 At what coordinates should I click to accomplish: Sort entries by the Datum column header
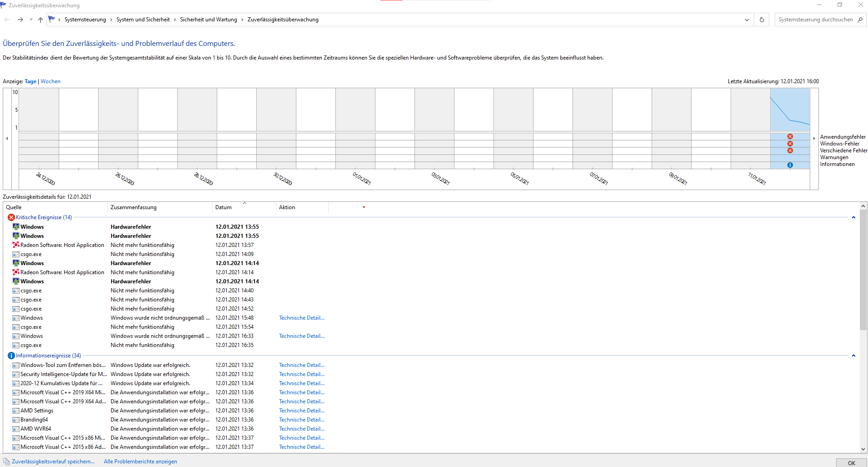[223, 207]
